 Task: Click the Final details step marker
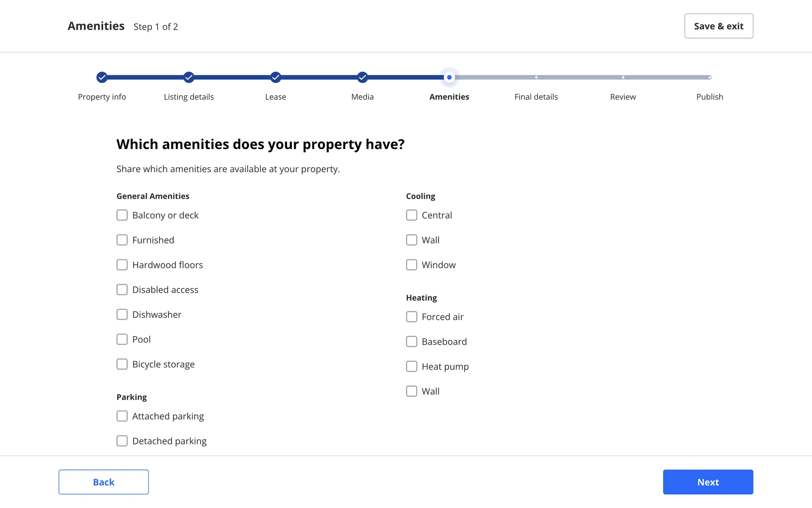pyautogui.click(x=536, y=77)
